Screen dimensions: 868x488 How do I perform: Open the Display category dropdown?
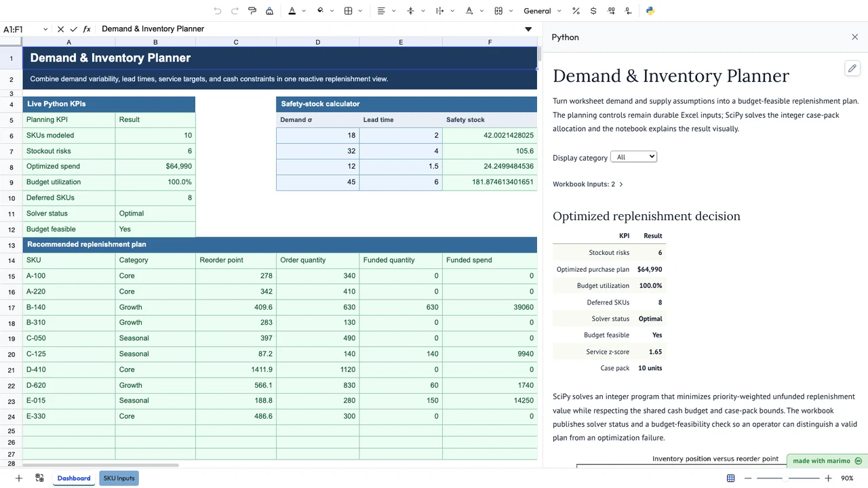[x=633, y=157]
